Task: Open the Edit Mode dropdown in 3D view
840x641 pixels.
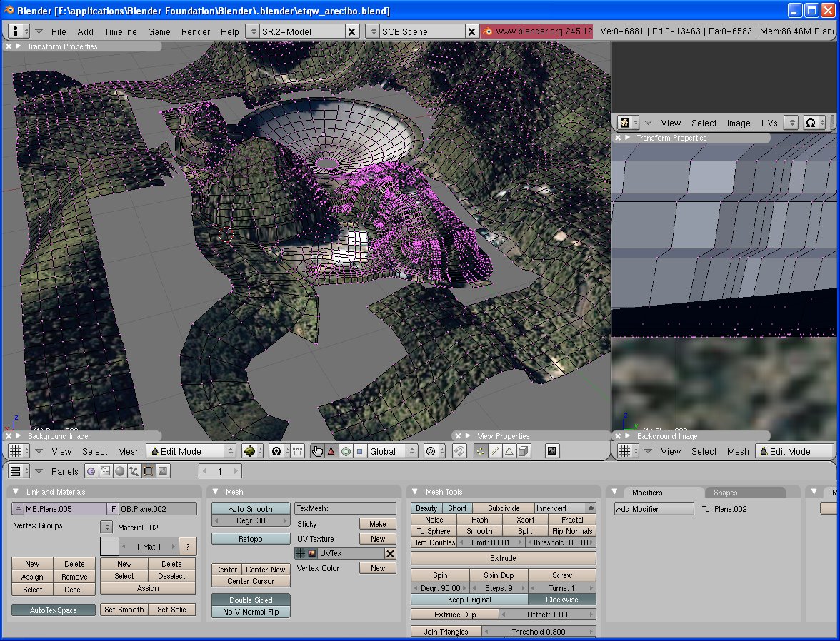Action: pos(191,451)
